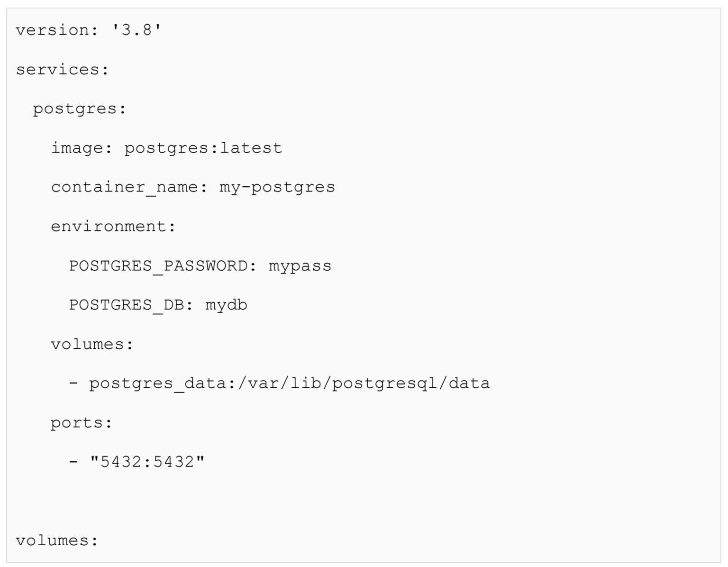Image resolution: width=728 pixels, height=567 pixels.
Task: Click the "5432:5432" port mapping
Action: (x=147, y=461)
